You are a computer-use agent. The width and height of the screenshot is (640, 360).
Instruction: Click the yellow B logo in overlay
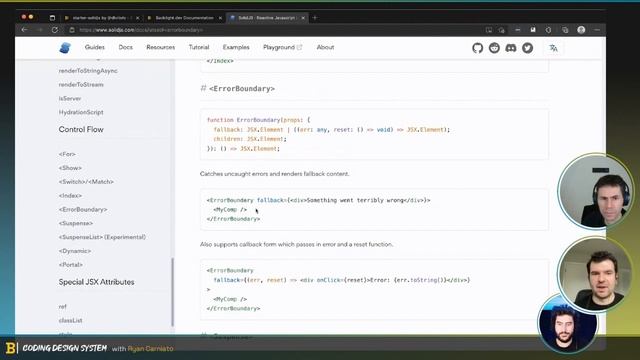[11, 348]
